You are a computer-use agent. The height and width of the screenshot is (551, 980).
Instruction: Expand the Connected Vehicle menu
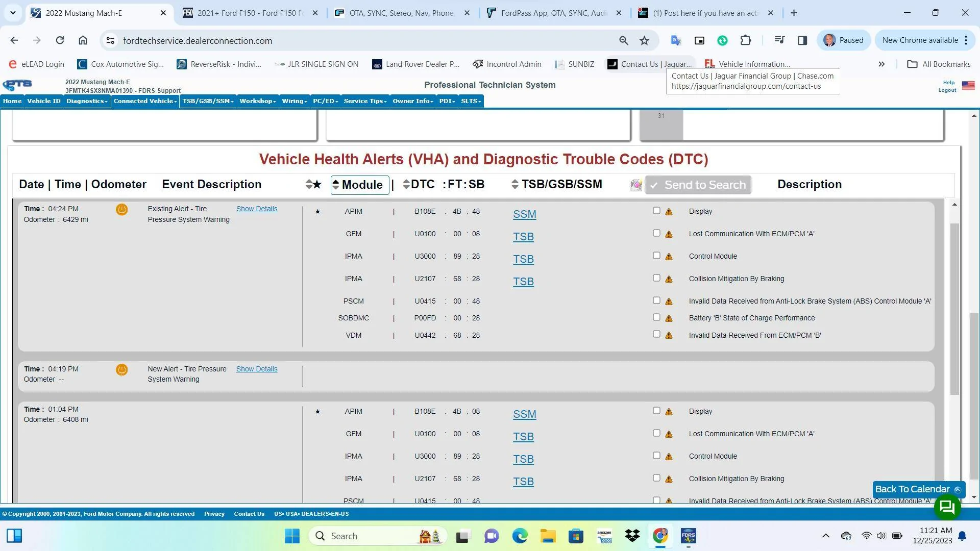click(x=145, y=101)
